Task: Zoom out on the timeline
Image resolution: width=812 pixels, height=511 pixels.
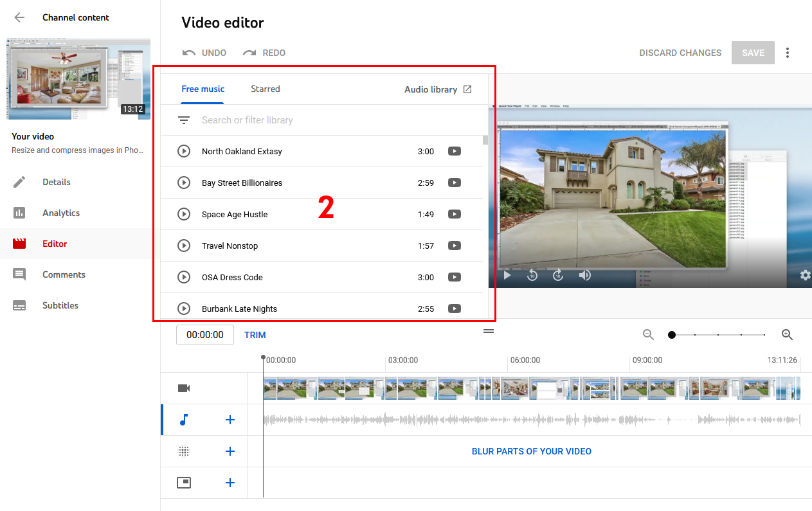Action: click(649, 335)
